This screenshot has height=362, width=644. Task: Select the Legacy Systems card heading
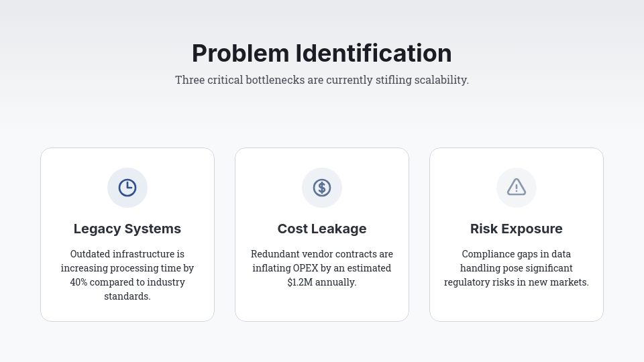tap(127, 229)
